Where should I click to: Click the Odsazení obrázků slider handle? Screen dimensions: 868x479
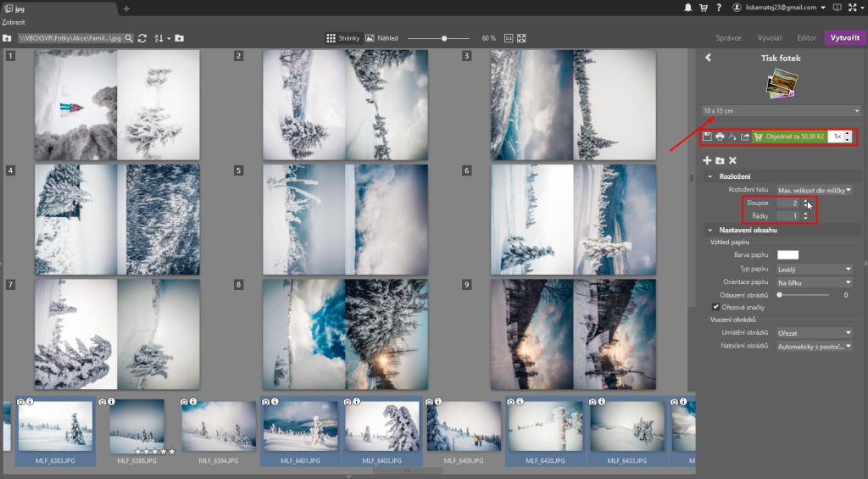pyautogui.click(x=780, y=295)
